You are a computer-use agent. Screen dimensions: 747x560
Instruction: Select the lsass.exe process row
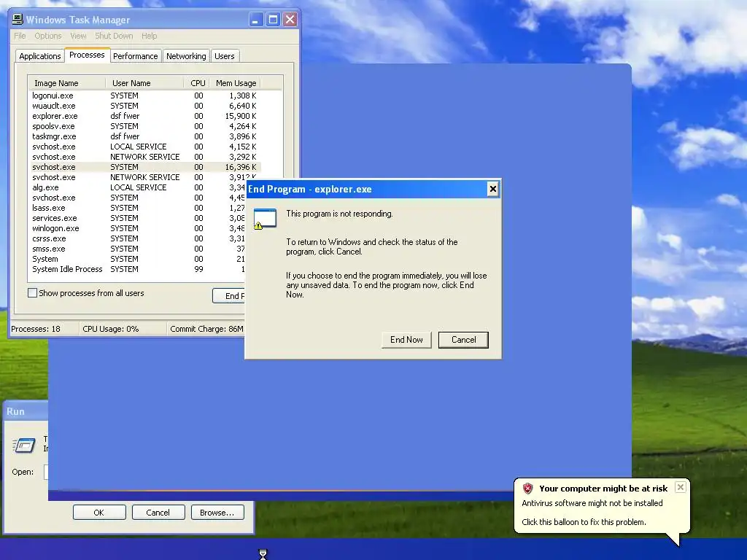(138, 208)
